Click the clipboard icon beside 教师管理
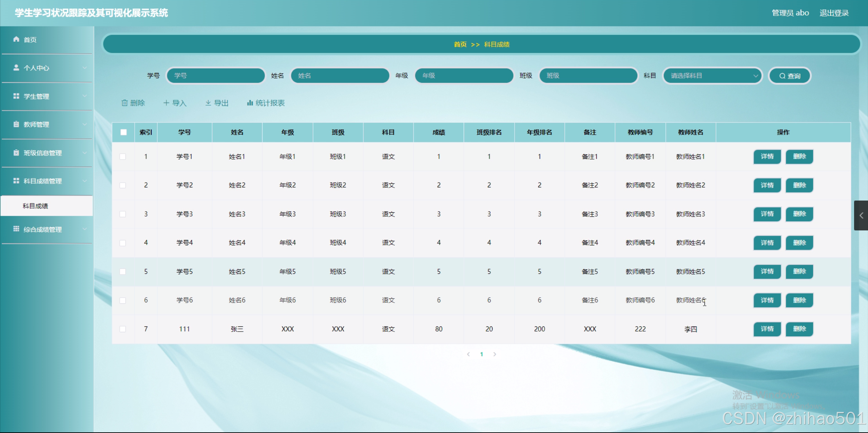This screenshot has width=868, height=433. 16,124
